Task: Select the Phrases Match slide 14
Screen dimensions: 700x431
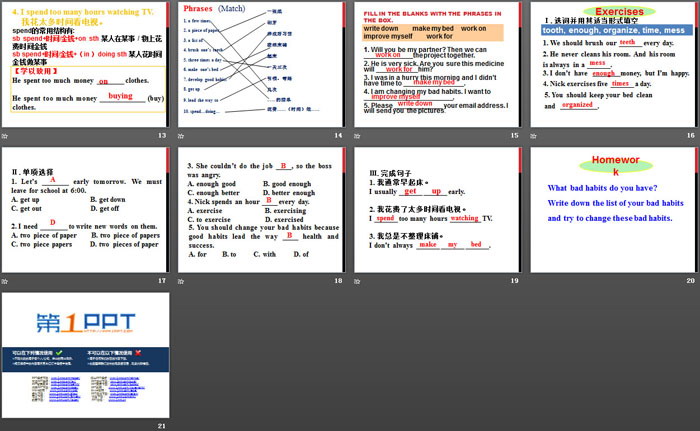Action: tap(261, 65)
